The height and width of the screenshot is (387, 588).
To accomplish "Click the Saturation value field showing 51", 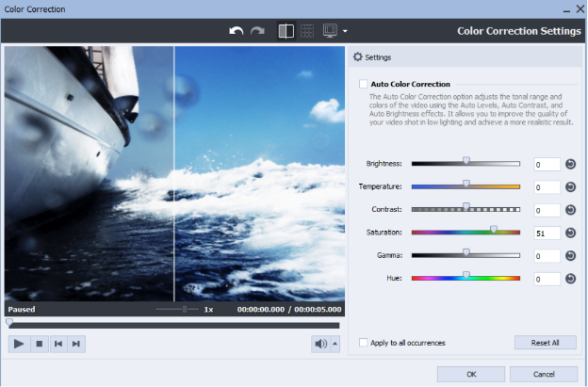I will 547,233.
